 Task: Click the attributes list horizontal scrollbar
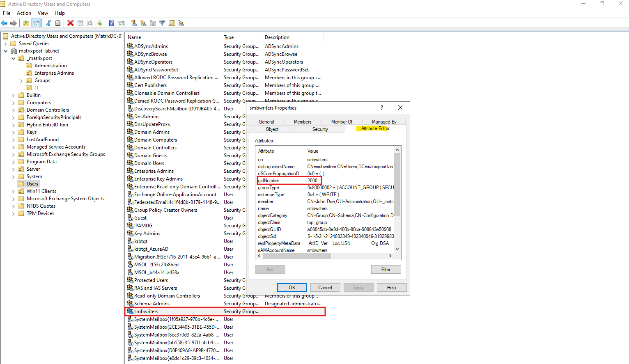click(324, 256)
